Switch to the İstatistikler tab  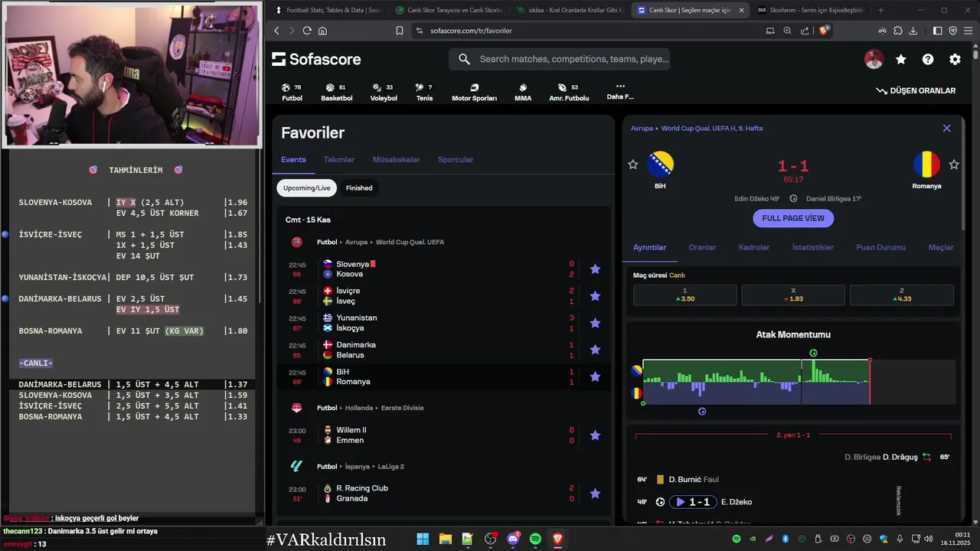pyautogui.click(x=812, y=247)
